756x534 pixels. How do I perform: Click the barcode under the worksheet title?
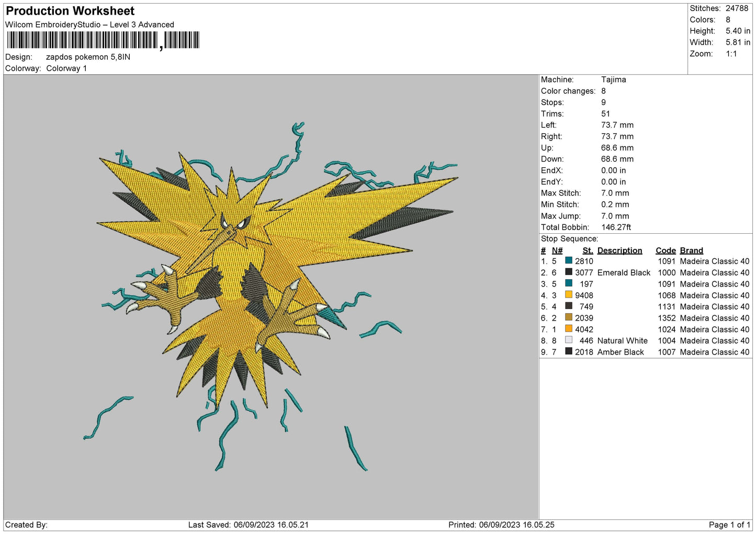103,40
